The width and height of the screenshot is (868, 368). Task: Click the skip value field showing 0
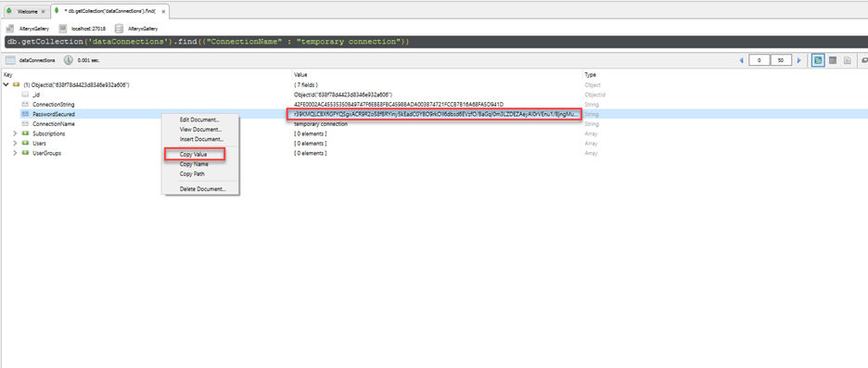coord(759,60)
